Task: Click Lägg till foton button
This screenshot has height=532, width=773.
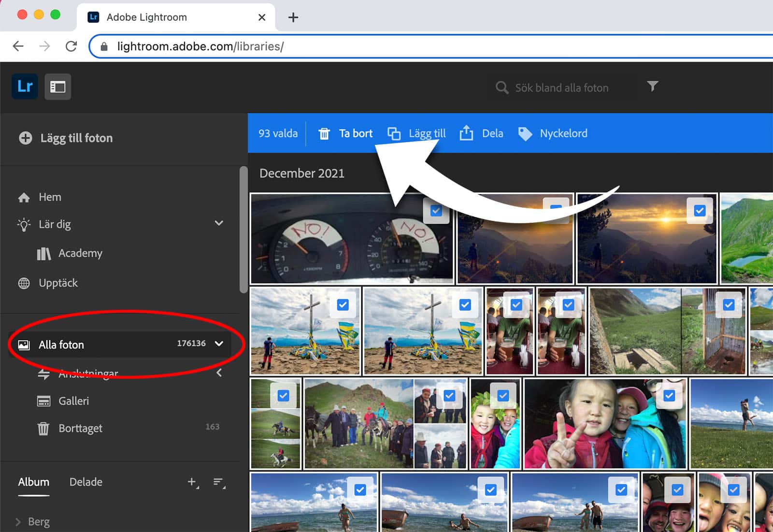Action: tap(66, 138)
